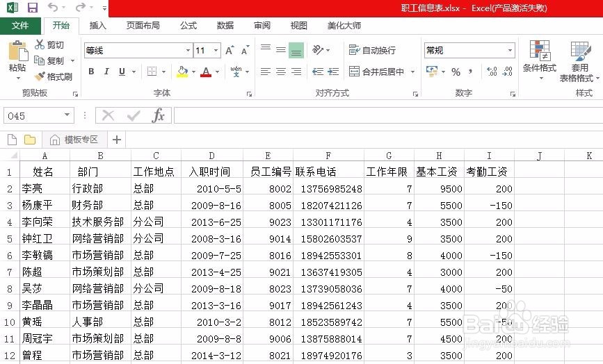
Task: Switch to the 页面布局 tab
Action: click(143, 25)
